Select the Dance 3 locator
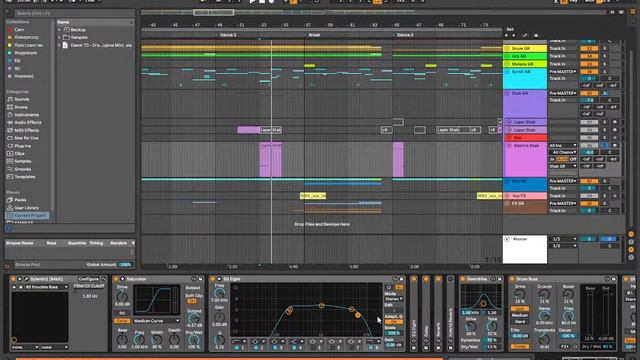 (x=404, y=35)
